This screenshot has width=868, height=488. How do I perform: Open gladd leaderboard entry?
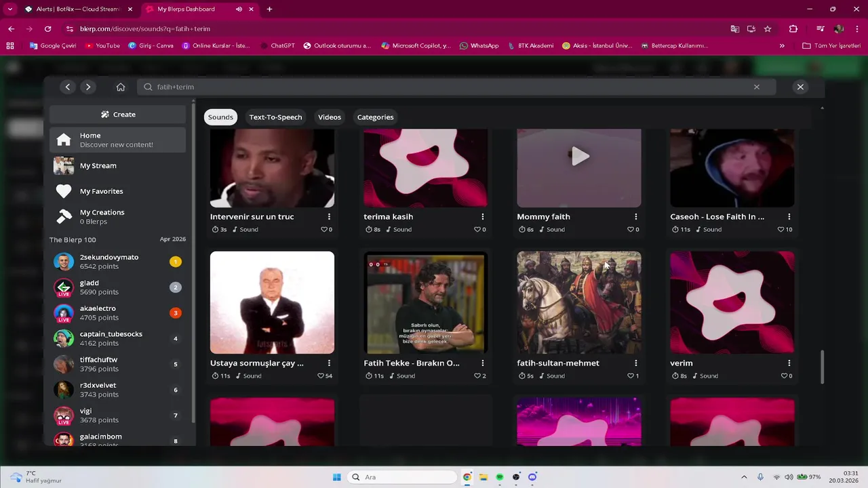click(x=118, y=287)
